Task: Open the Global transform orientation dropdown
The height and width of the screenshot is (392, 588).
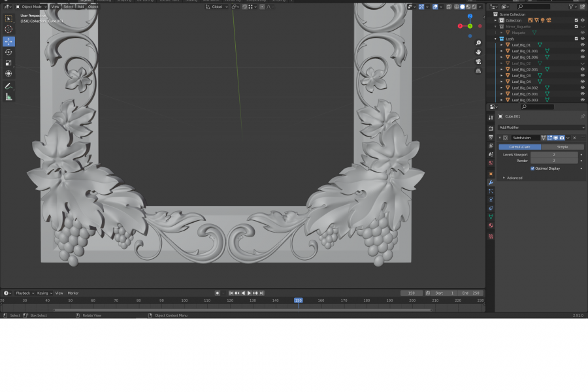Action: [217, 7]
